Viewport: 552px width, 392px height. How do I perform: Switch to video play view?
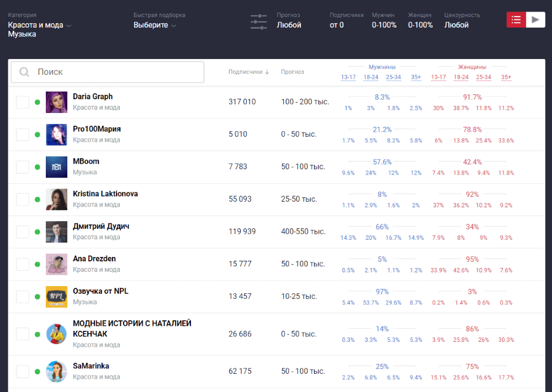535,19
